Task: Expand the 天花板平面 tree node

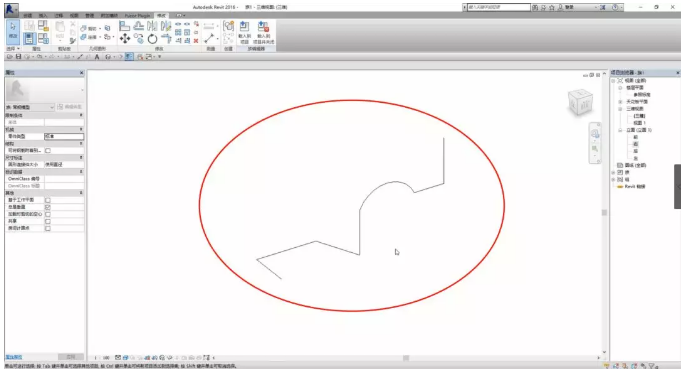Action: click(620, 102)
